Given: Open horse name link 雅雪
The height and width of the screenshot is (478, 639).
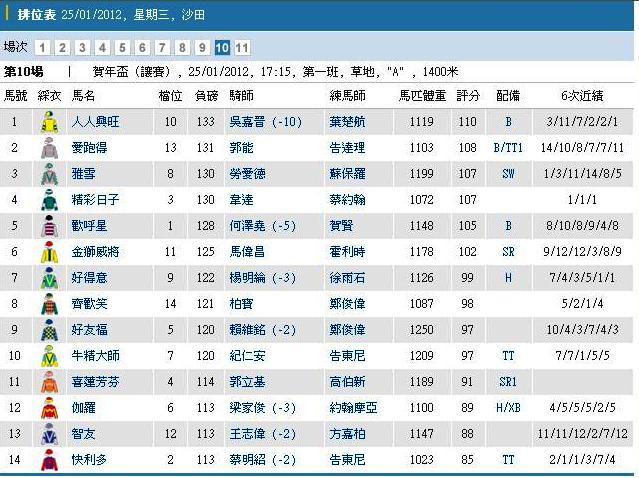Looking at the screenshot, I should 85,174.
